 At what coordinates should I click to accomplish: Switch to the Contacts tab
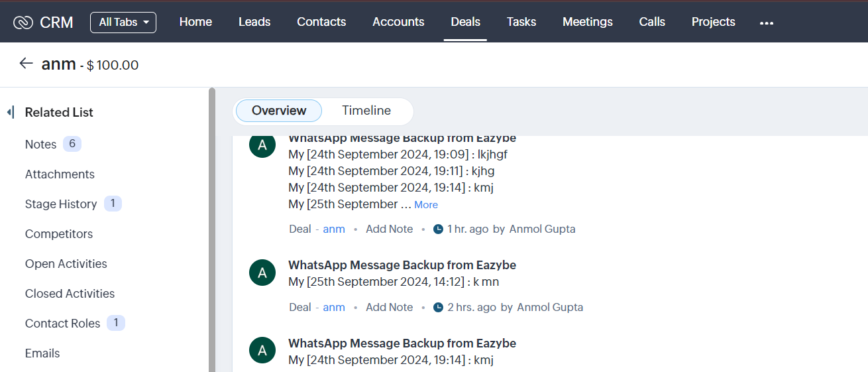point(321,22)
